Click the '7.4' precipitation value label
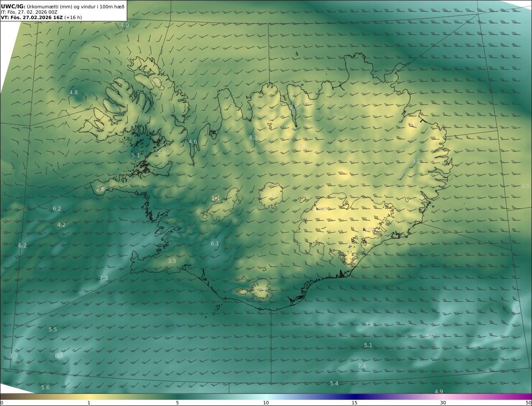 (362, 366)
